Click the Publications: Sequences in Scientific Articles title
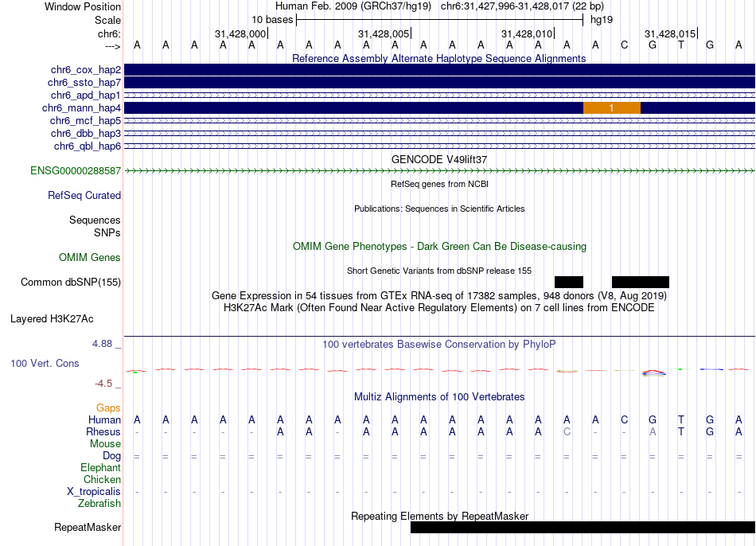This screenshot has width=756, height=546. click(x=439, y=209)
